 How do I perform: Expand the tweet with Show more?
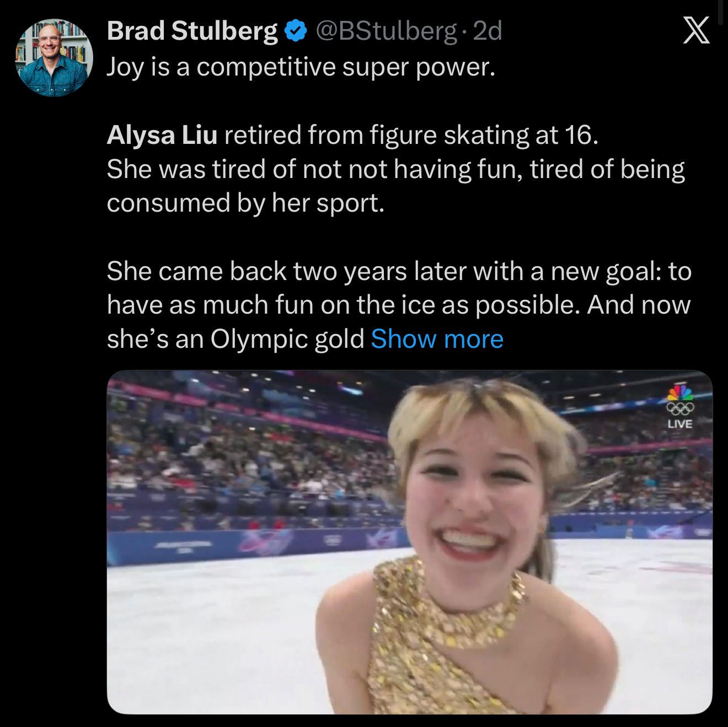click(x=437, y=338)
